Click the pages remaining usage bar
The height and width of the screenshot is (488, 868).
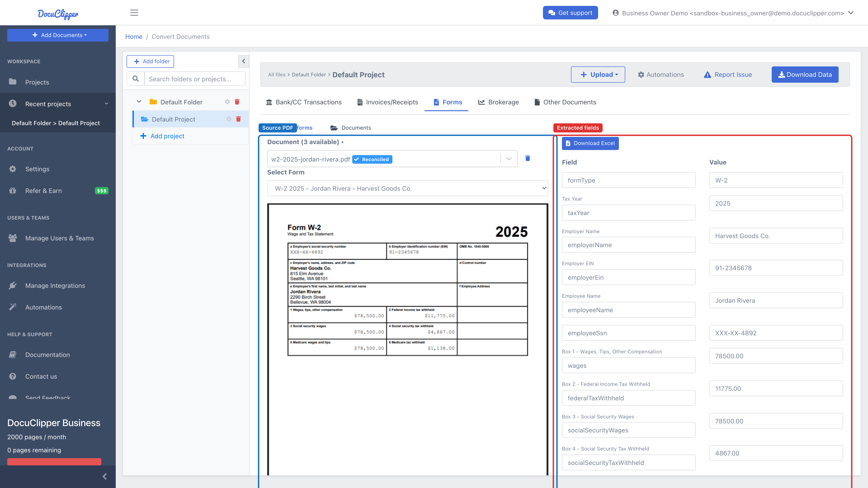(x=54, y=461)
